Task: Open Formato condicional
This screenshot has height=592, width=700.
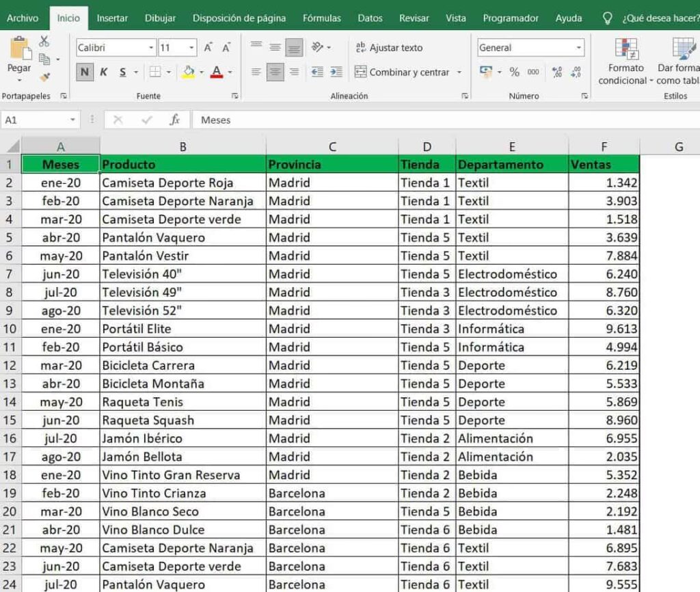Action: tap(625, 62)
